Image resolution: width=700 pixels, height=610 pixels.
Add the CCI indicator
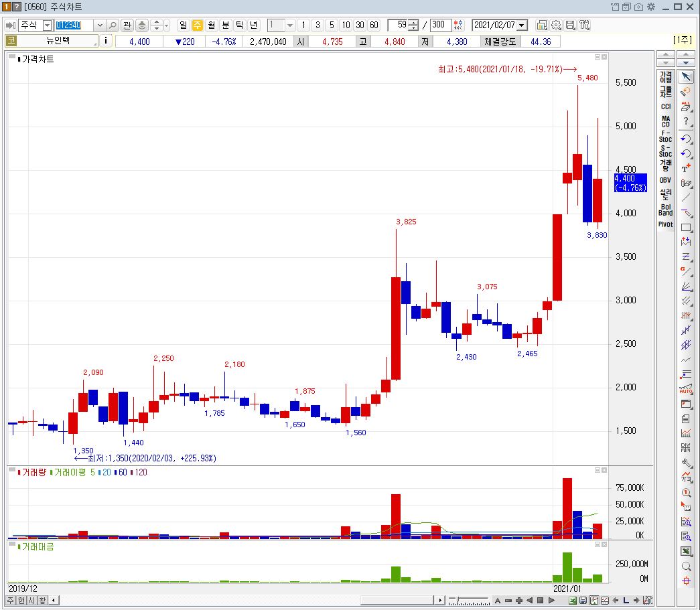(x=666, y=106)
